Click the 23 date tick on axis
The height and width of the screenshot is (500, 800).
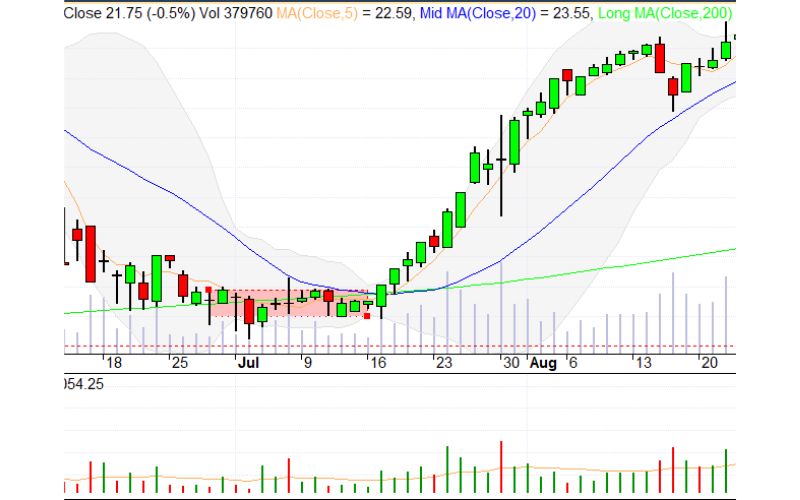(x=443, y=363)
